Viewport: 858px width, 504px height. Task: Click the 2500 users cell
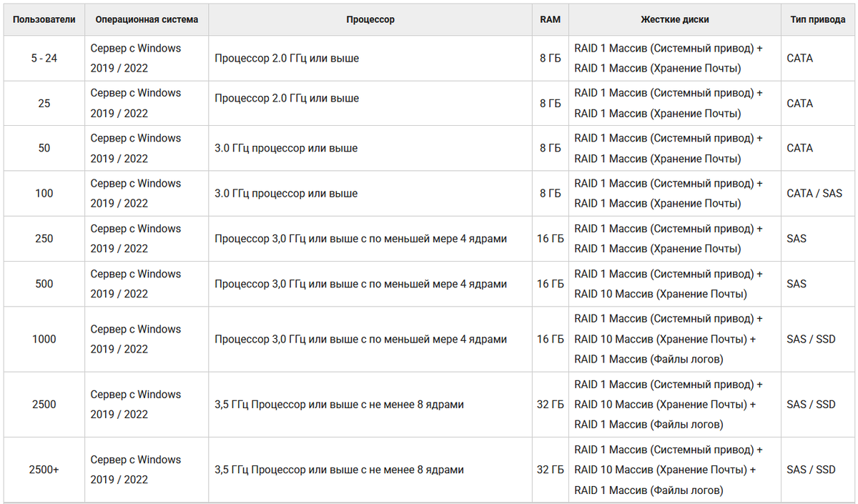(44, 405)
